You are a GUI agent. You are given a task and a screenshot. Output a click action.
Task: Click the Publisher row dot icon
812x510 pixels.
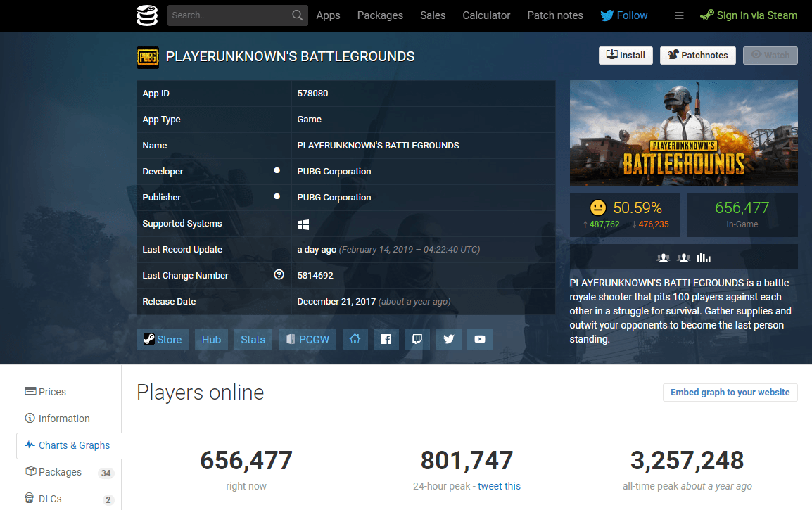click(277, 196)
